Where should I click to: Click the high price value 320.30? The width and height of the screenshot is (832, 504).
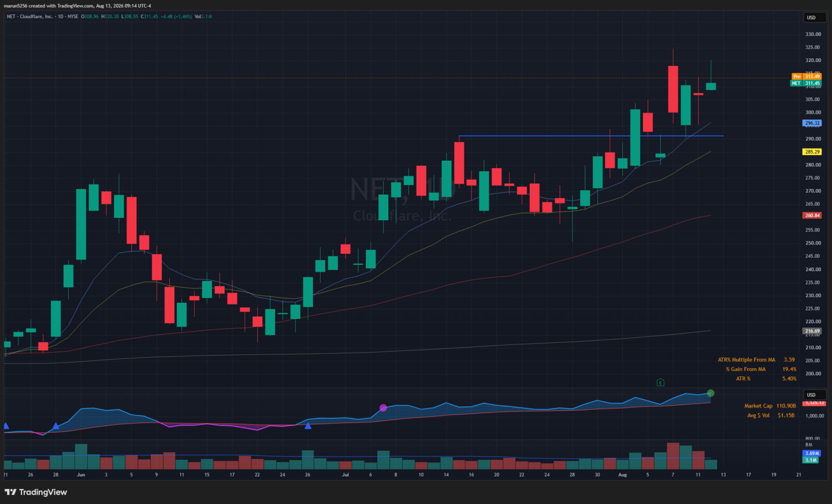pos(111,17)
